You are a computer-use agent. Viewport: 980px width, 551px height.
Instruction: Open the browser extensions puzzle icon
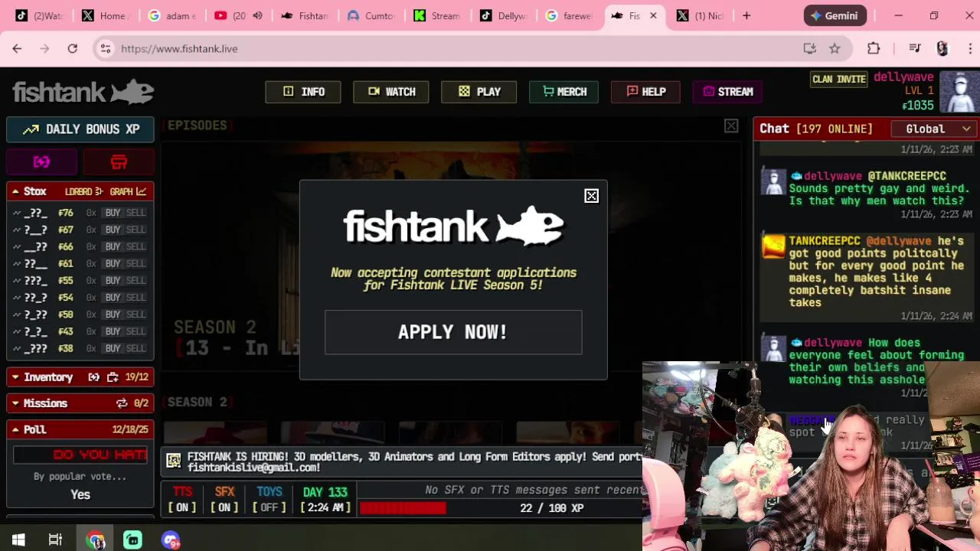click(874, 48)
